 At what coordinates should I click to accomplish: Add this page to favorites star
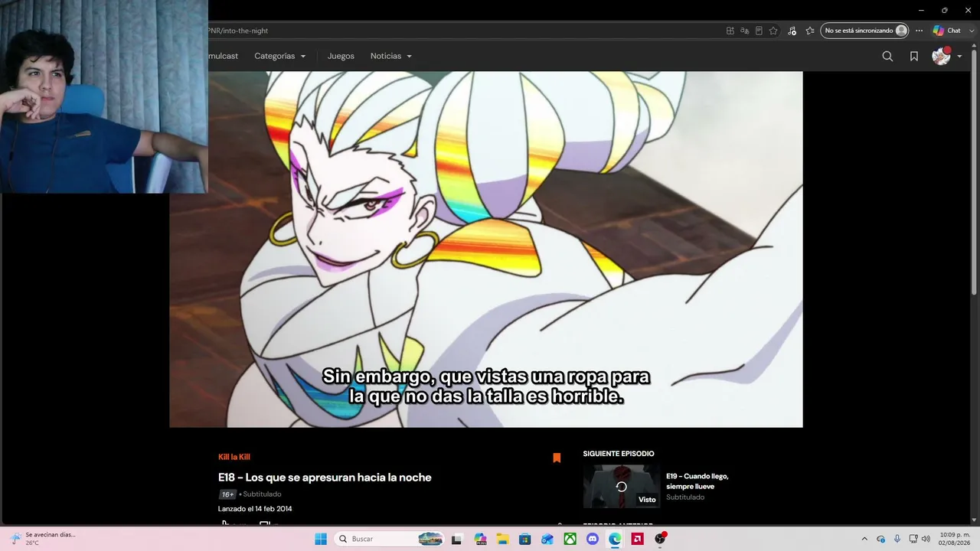(x=773, y=31)
